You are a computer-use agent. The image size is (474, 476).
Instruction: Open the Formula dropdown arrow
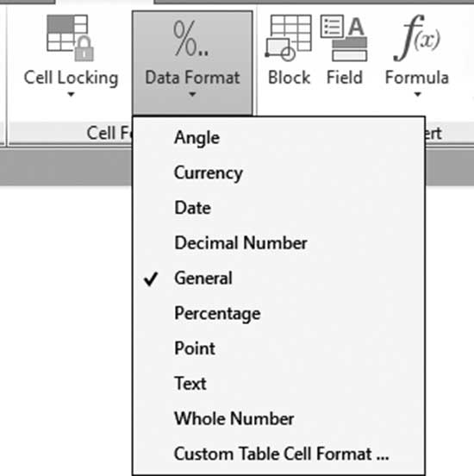tap(418, 94)
